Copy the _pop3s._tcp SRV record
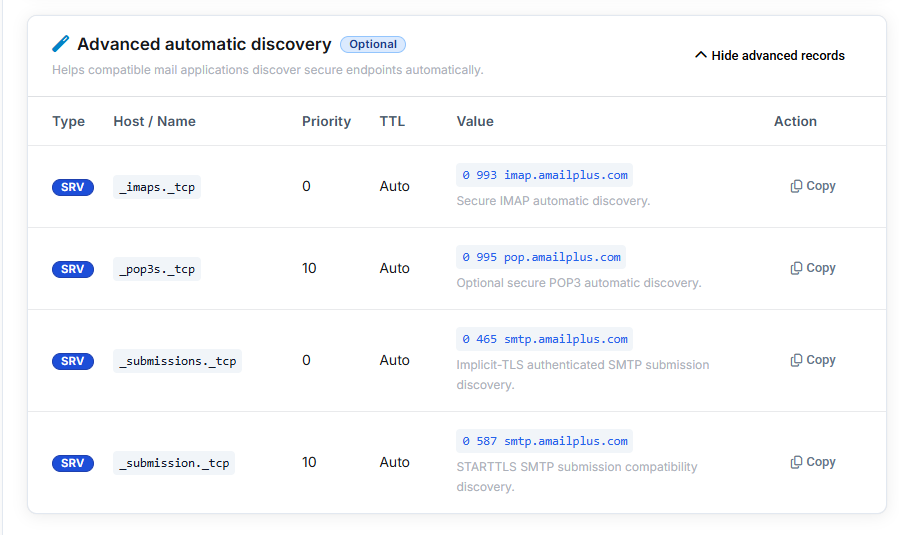This screenshot has width=899, height=535. point(813,268)
